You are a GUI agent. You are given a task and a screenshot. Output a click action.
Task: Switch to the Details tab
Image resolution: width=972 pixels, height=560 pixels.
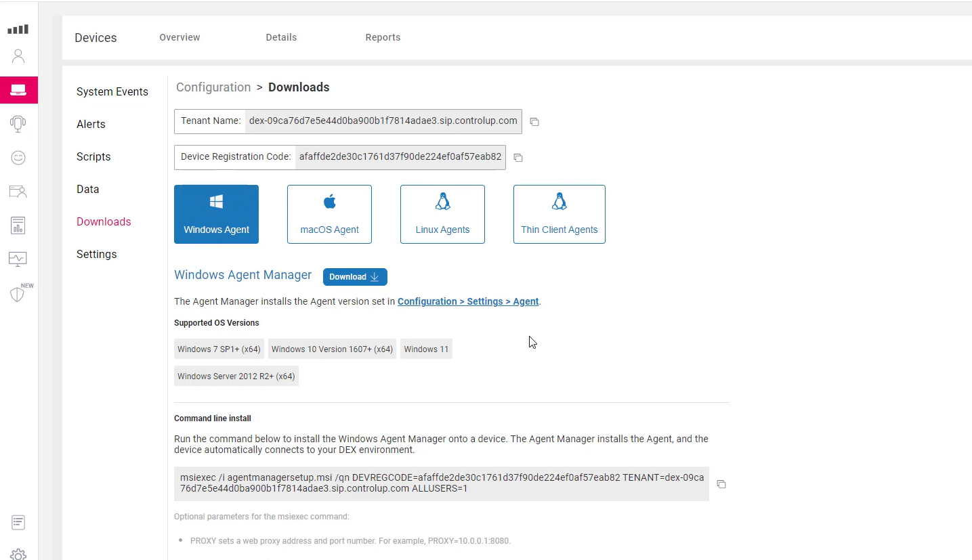[x=281, y=37]
